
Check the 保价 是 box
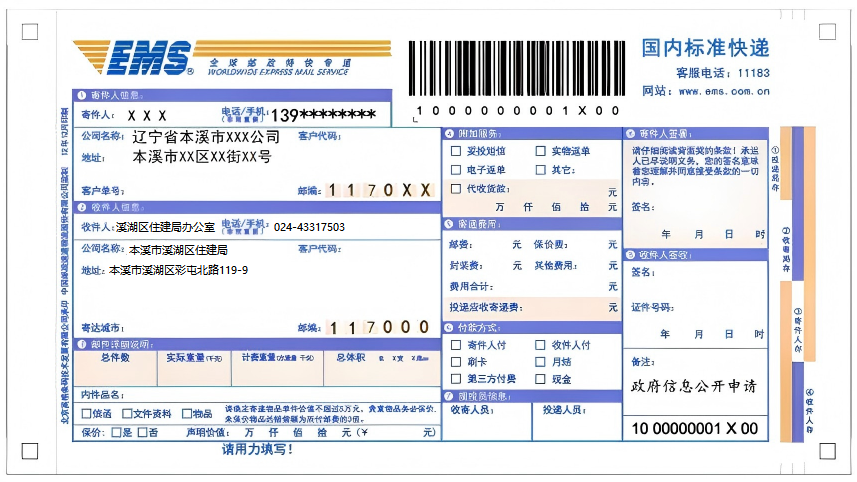[x=116, y=432]
